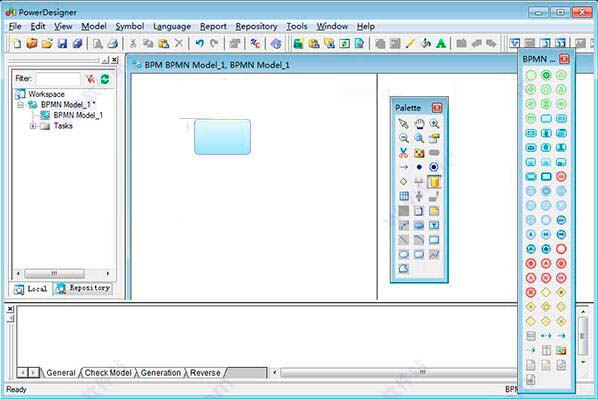Select the bullseye End tool in Palette
This screenshot has width=598, height=399.
[x=434, y=167]
